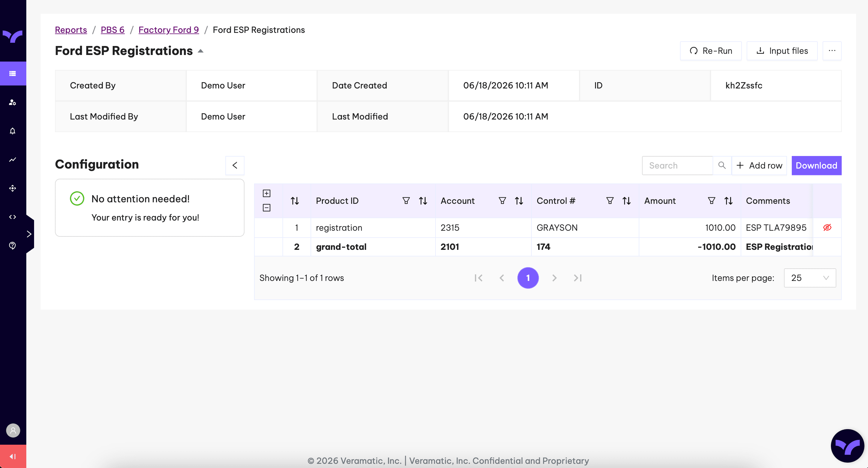Go to first page of table
This screenshot has height=468, width=868.
point(478,278)
